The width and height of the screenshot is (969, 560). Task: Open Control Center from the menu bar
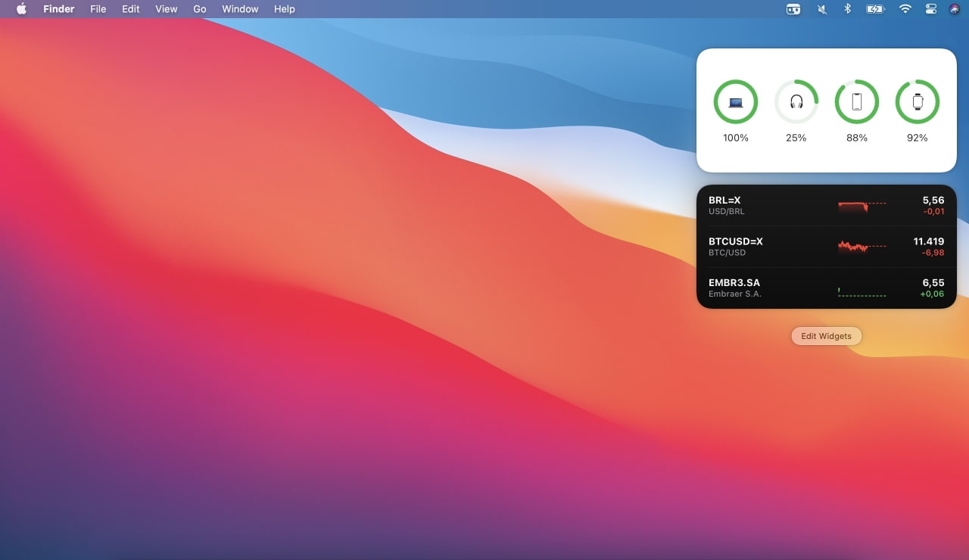pyautogui.click(x=930, y=9)
